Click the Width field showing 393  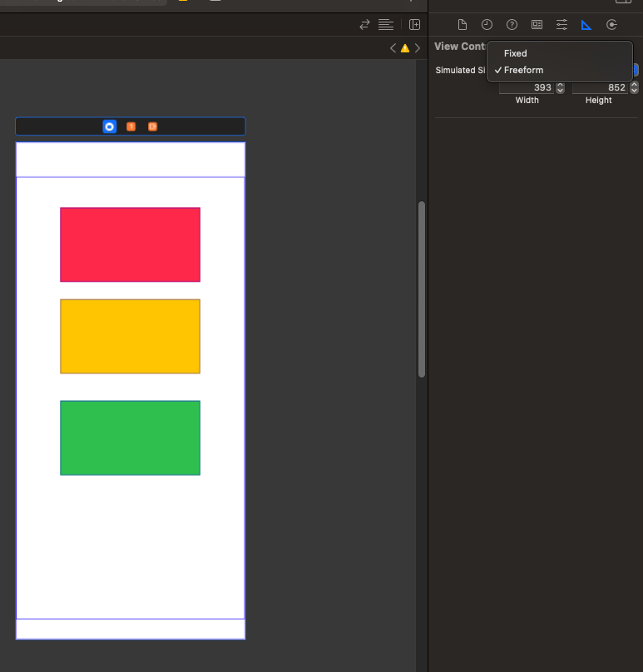coord(527,87)
